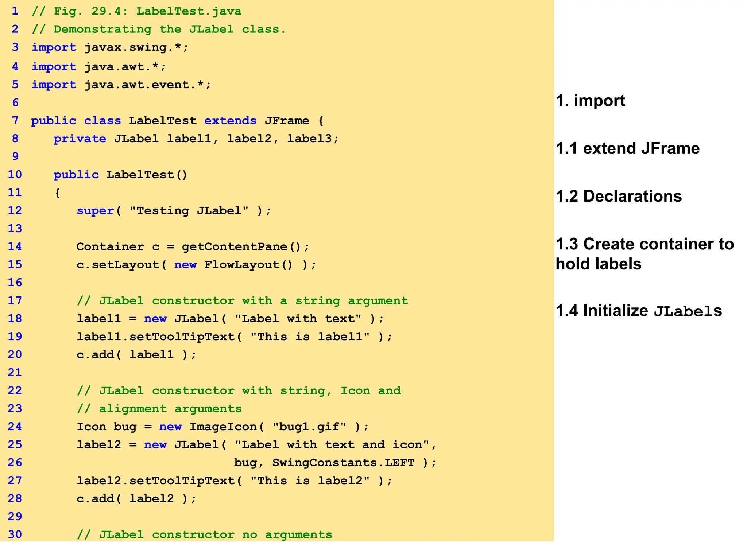Click the declaration 'private JLabel label1, label2, label3;'

[196, 139]
